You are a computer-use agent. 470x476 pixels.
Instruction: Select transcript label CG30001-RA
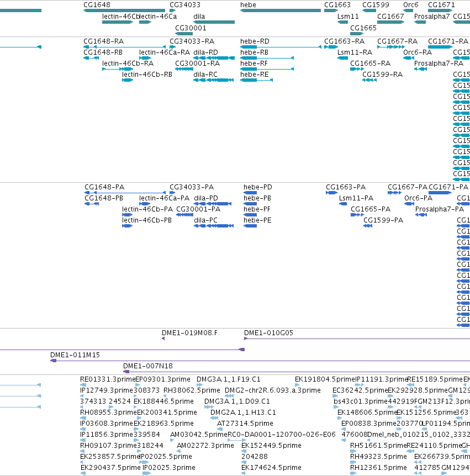pos(197,64)
